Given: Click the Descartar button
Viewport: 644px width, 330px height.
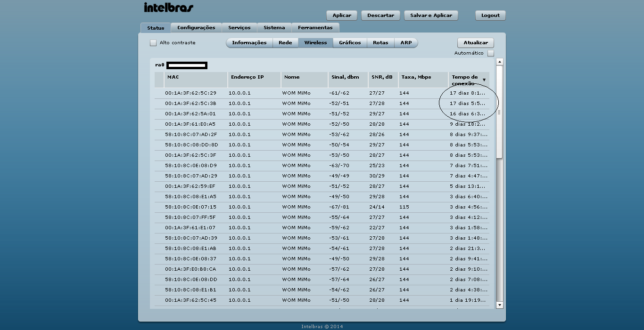Looking at the screenshot, I should pos(380,16).
